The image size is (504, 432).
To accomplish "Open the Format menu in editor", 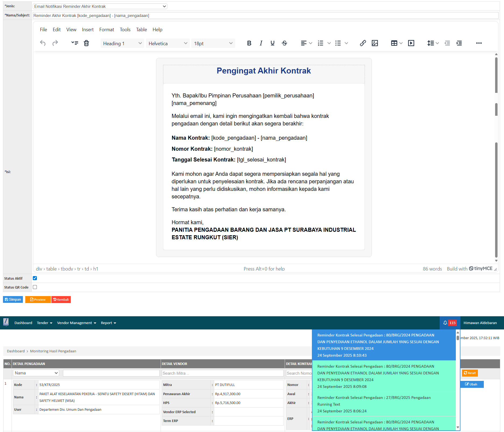I will point(107,30).
